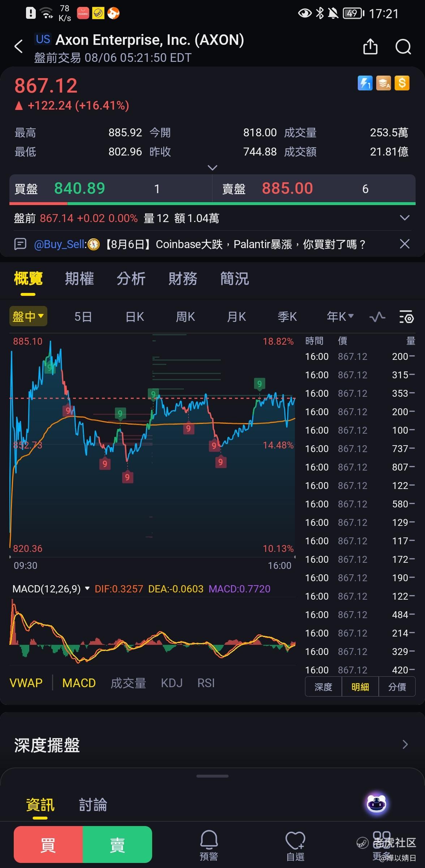Switch to the 概覽 tab
Screen dimensions: 425x868
(x=28, y=279)
